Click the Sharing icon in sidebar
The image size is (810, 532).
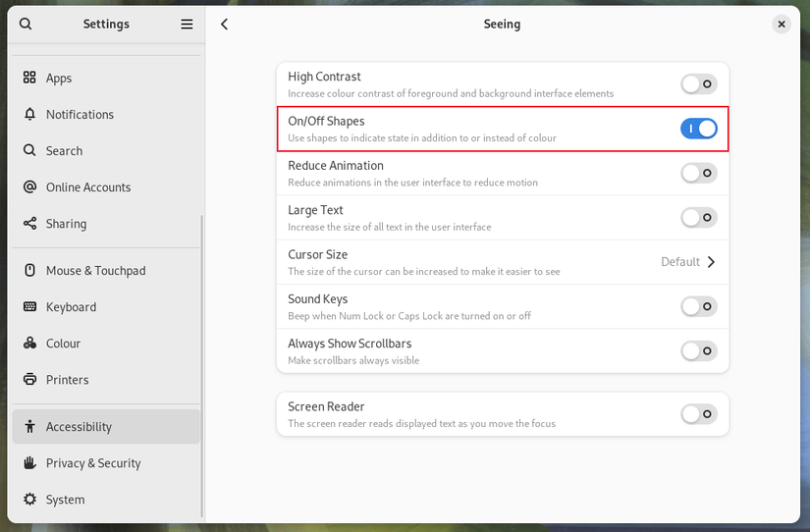[x=30, y=223]
